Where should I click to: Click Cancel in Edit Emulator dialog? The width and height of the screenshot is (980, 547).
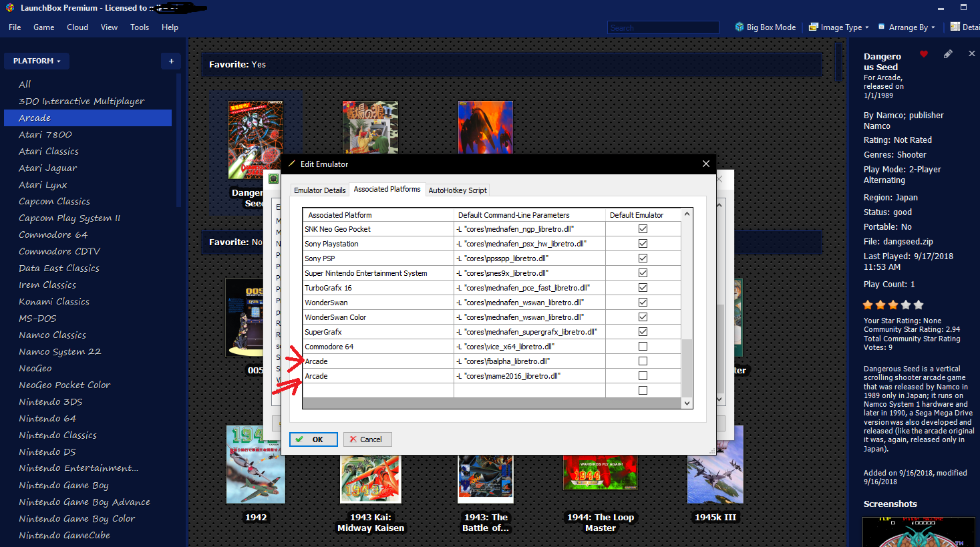pos(367,439)
